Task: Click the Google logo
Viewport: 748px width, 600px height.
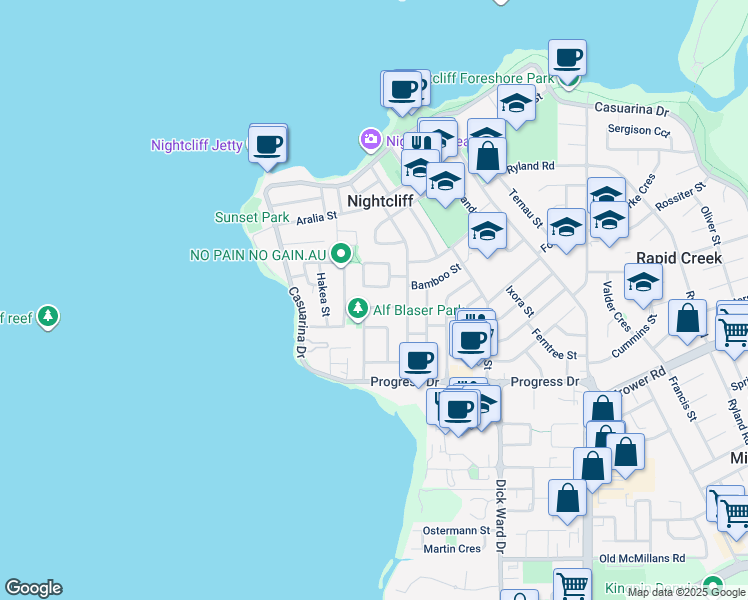Action: (x=34, y=588)
